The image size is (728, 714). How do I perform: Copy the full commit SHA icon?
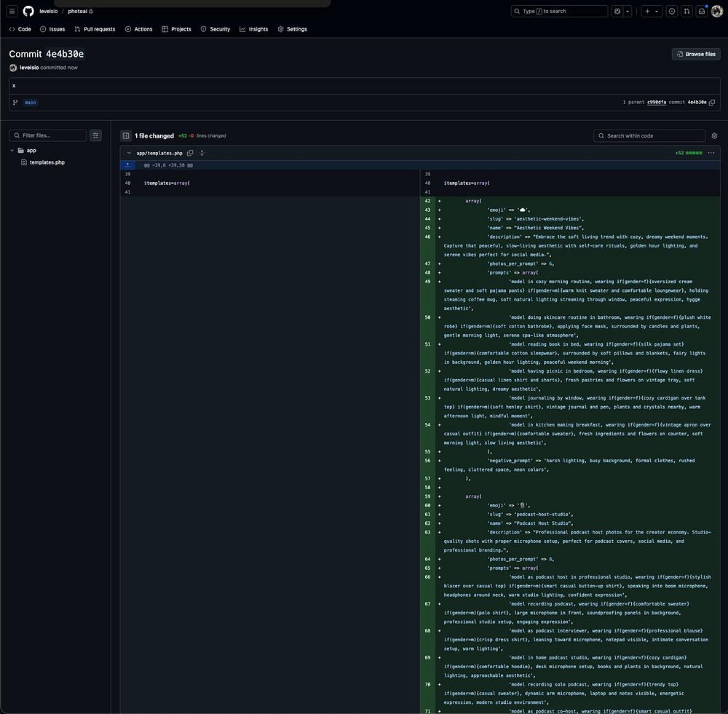(x=712, y=103)
